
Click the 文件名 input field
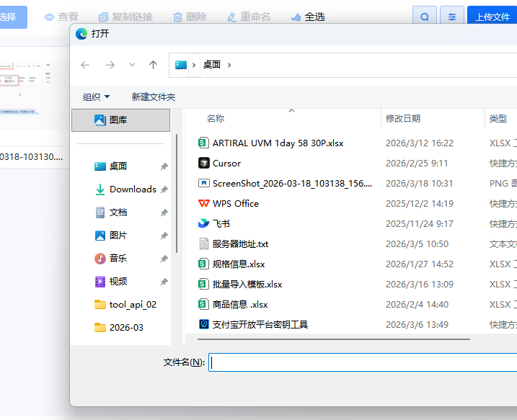361,362
